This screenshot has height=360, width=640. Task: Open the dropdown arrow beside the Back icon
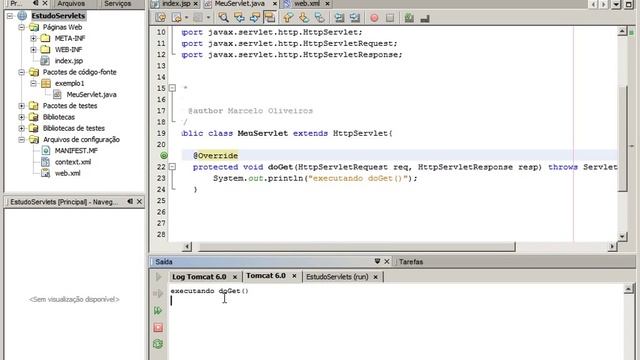coord(186,18)
